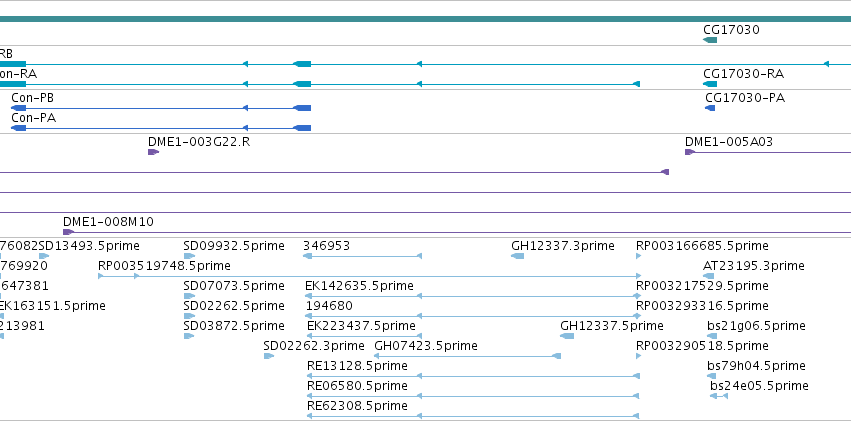The width and height of the screenshot is (851, 421).
Task: Click the CG17030-RA transcript arrow glyph
Action: (x=710, y=84)
